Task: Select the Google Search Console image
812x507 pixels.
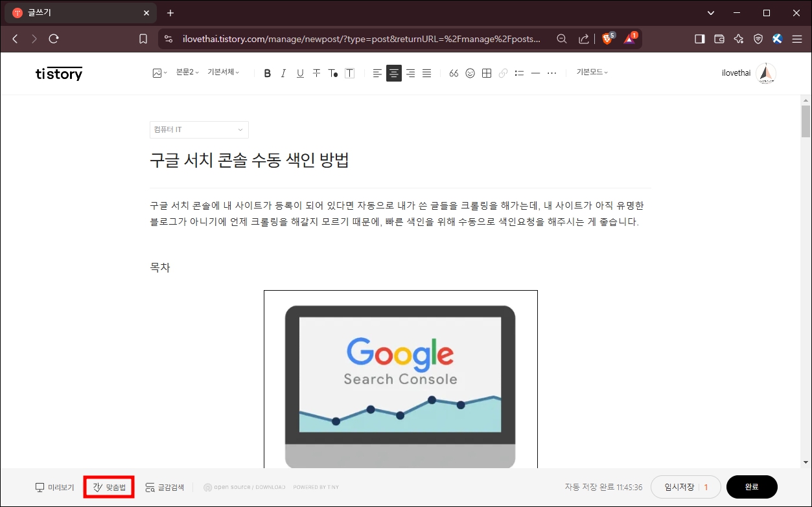Action: (400, 379)
